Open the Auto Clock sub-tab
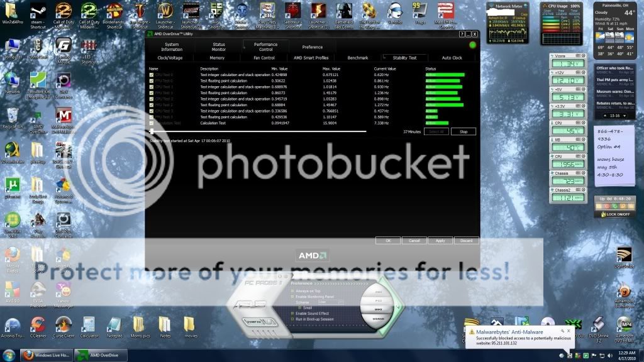Image resolution: width=644 pixels, height=362 pixels. click(x=452, y=58)
